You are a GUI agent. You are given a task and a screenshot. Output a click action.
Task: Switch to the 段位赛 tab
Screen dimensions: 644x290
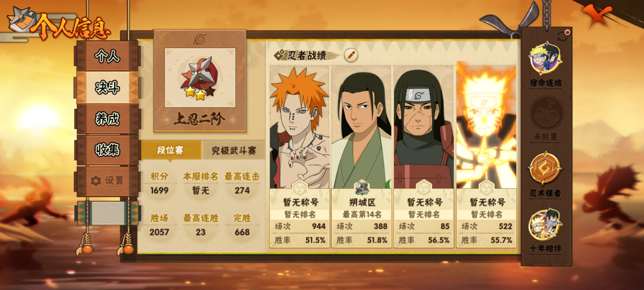tap(171, 150)
